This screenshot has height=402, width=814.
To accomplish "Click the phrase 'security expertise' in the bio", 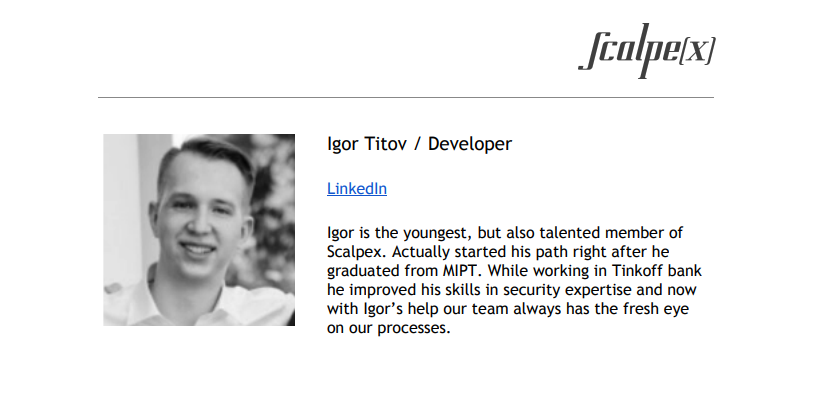I will pyautogui.click(x=567, y=290).
